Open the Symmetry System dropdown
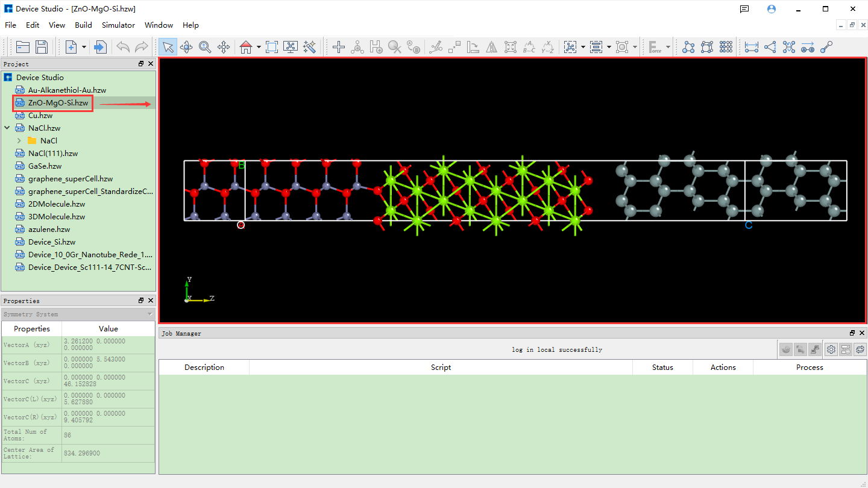Viewport: 868px width, 488px height. (x=149, y=314)
